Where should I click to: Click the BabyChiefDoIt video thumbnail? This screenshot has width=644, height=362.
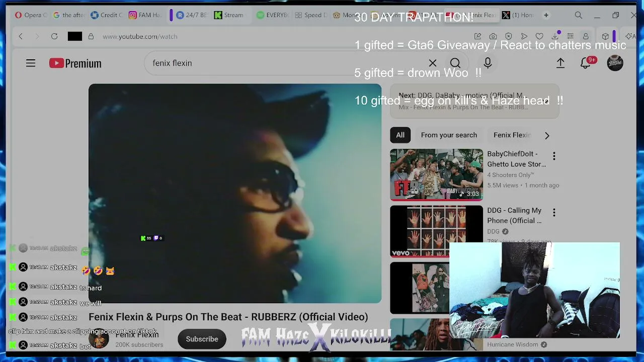436,174
